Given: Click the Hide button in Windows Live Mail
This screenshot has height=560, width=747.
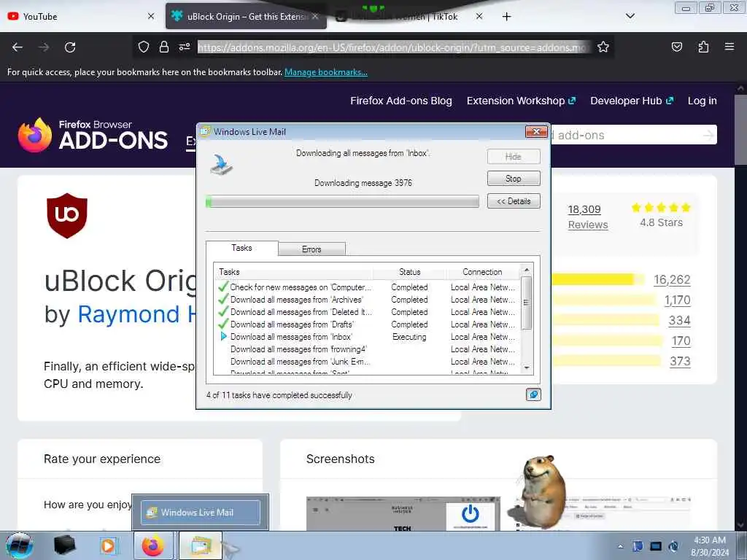Looking at the screenshot, I should click(513, 157).
